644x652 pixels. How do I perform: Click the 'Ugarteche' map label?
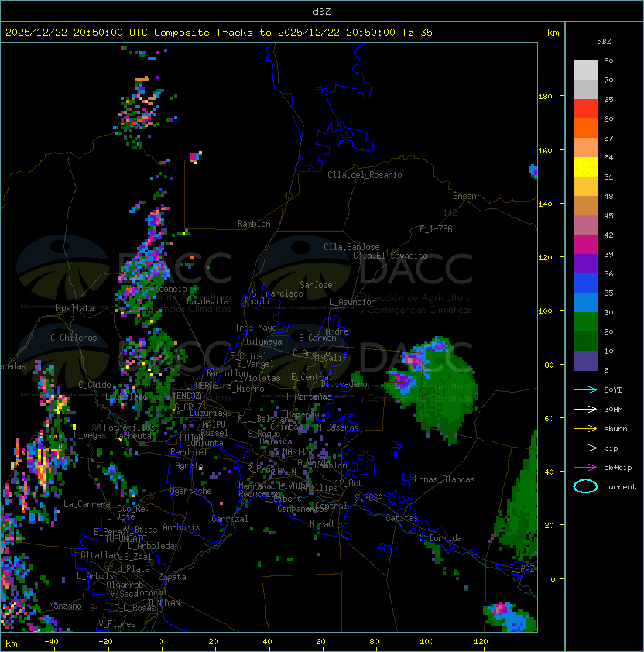[x=191, y=492]
